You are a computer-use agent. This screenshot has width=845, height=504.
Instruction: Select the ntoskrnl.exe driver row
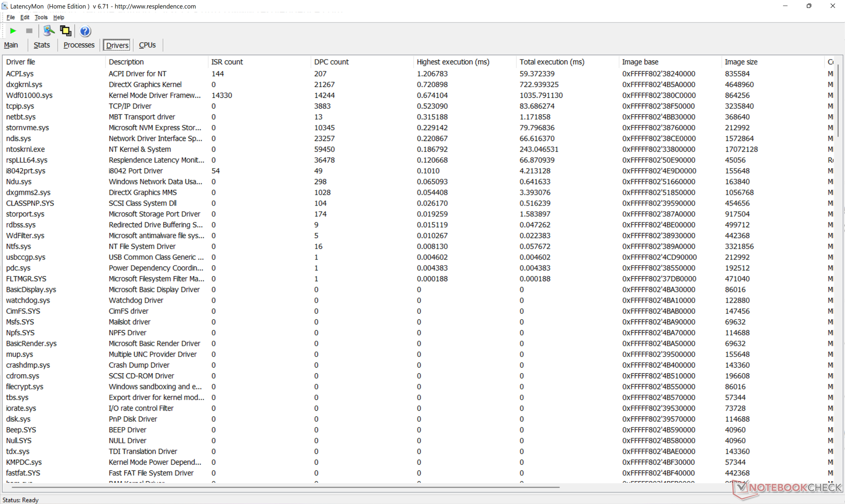click(26, 149)
